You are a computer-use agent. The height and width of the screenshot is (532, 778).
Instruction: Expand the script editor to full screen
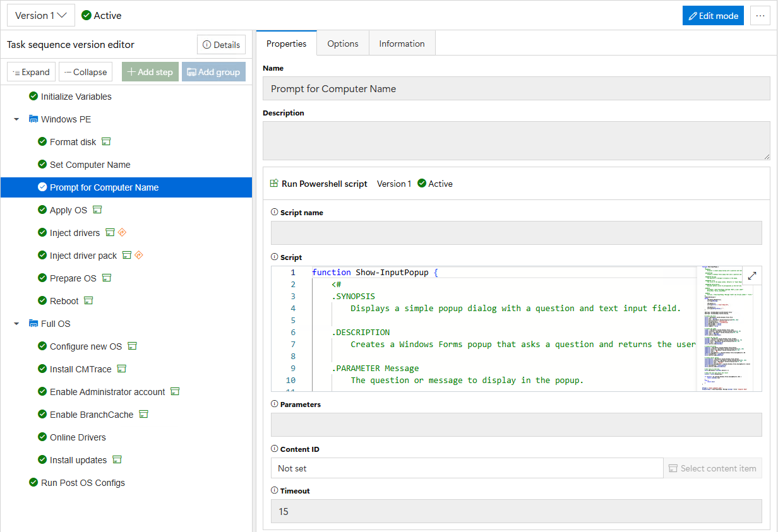752,276
